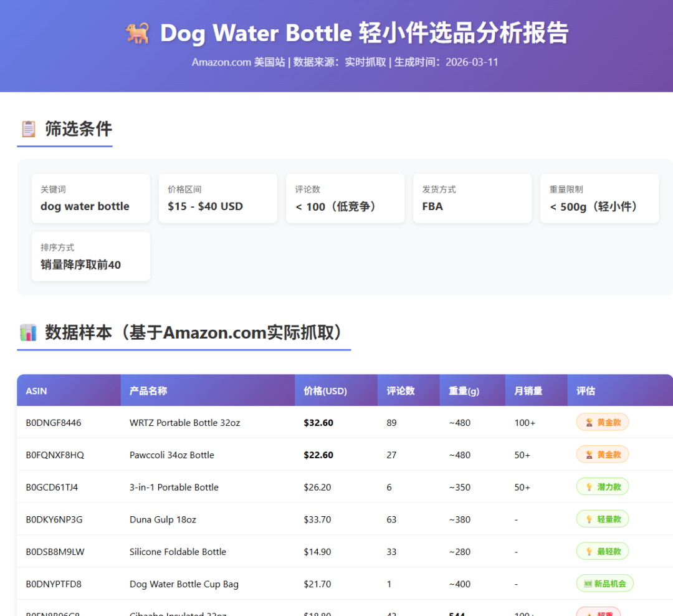Click the Duna Gulp 18oz product name
Viewport: 673px width, 616px height.
(163, 519)
